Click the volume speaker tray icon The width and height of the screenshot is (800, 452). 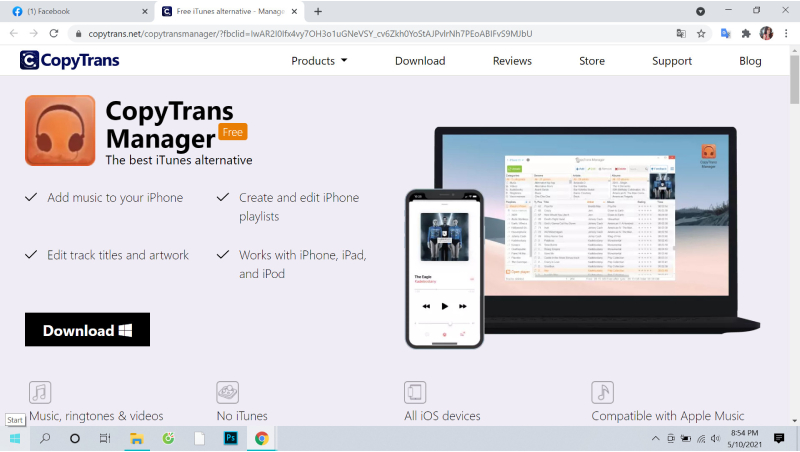715,438
